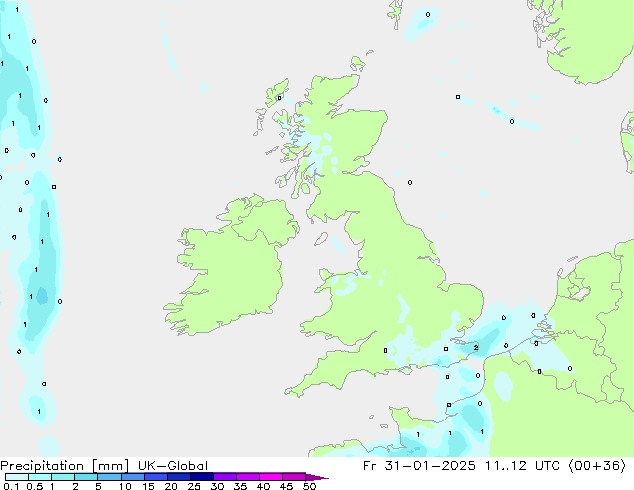Click the above-50 arrow end of legend

tap(317, 477)
